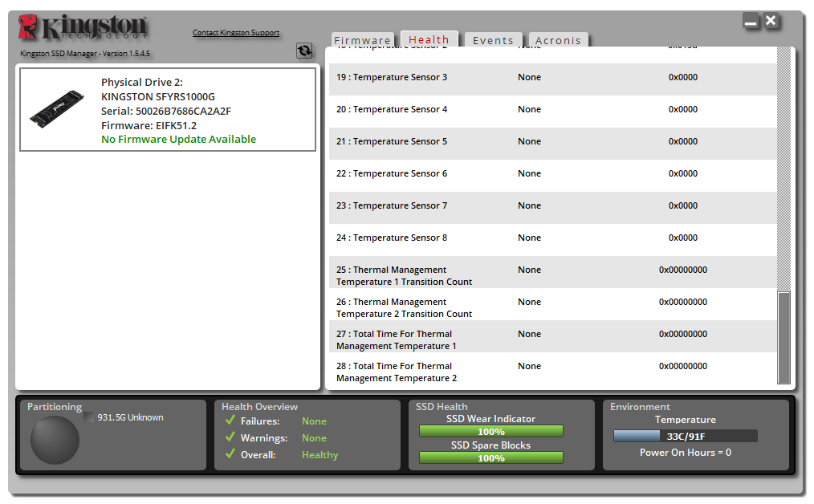Click 'KINGSTON SFYRS1000G' model name
The width and height of the screenshot is (814, 504).
pos(158,96)
